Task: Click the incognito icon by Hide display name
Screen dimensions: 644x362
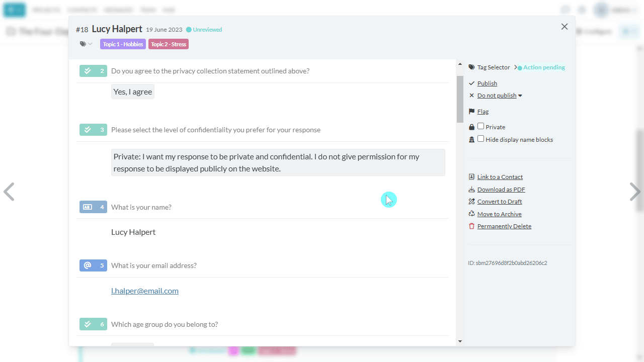Action: pyautogui.click(x=471, y=140)
